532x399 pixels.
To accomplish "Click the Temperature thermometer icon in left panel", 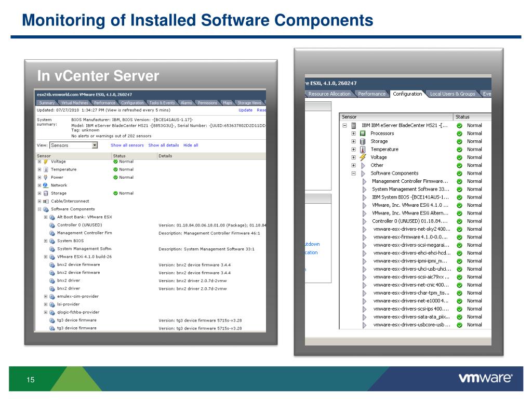I will [46, 169].
